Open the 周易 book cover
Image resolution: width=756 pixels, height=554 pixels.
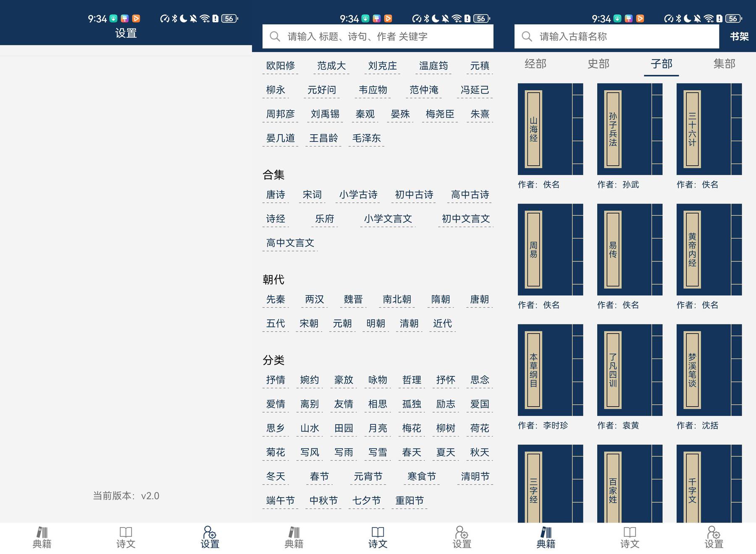(x=550, y=250)
